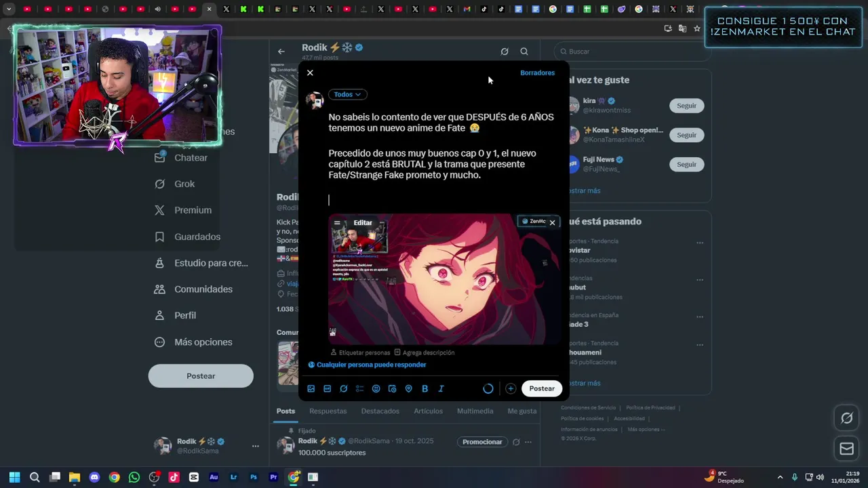Switch to the Respuestas profile tab
The height and width of the screenshot is (488, 868).
click(x=328, y=411)
